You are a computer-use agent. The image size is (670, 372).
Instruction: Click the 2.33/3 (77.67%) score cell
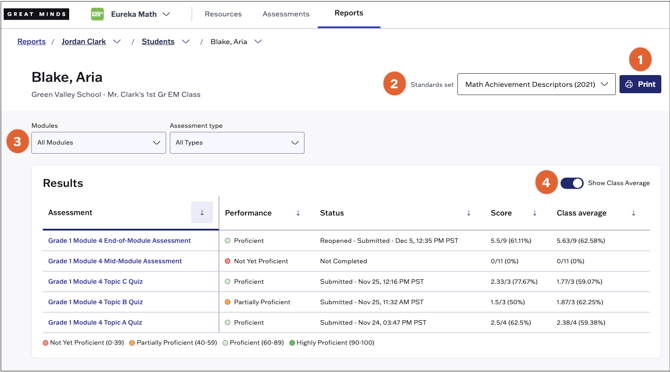coord(514,281)
